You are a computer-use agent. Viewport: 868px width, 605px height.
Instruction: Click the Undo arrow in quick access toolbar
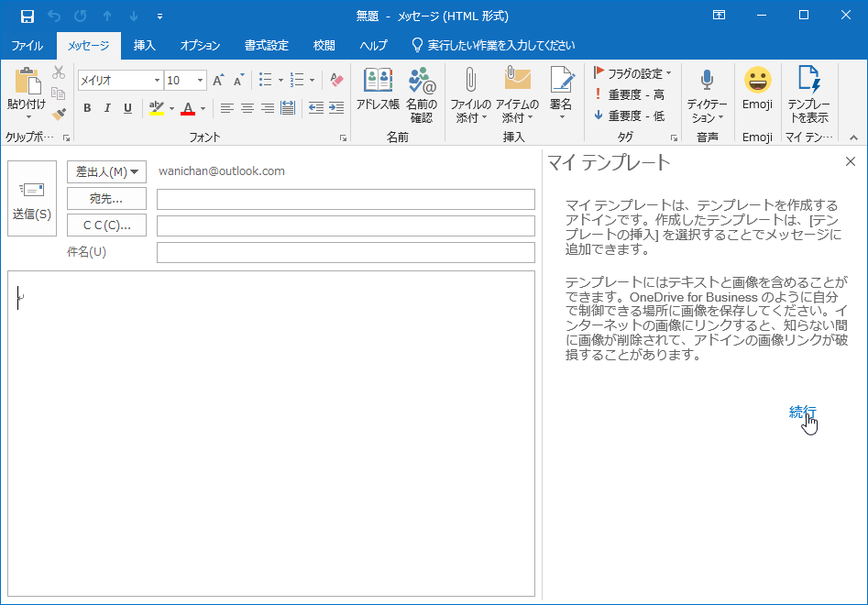coord(54,16)
